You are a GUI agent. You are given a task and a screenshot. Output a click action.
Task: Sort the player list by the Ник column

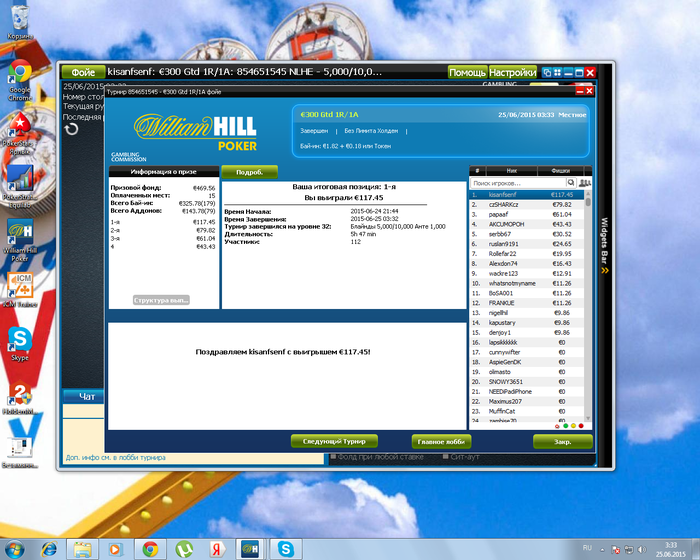[x=512, y=171]
